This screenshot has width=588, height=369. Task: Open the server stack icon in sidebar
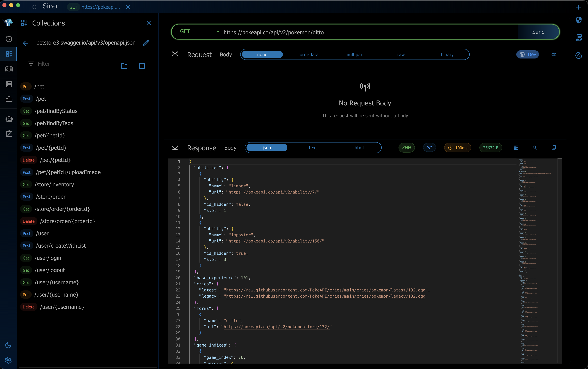[x=9, y=84]
